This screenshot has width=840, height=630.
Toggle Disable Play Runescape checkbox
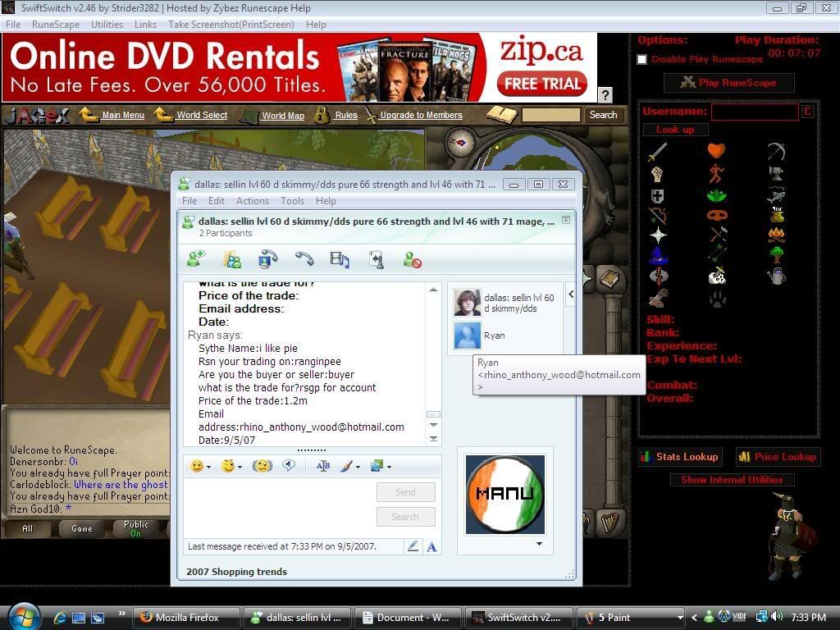pos(641,59)
